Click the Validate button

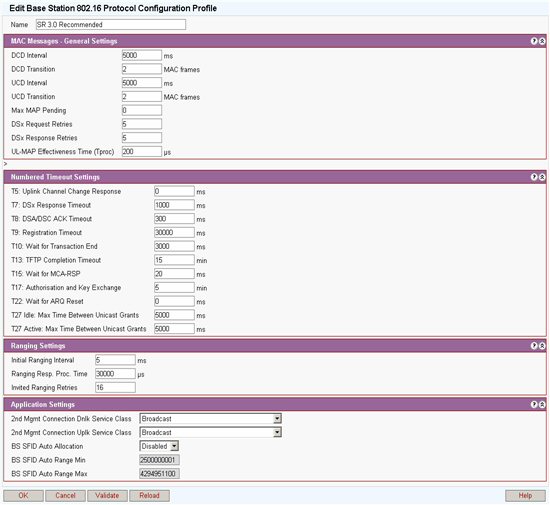107,496
